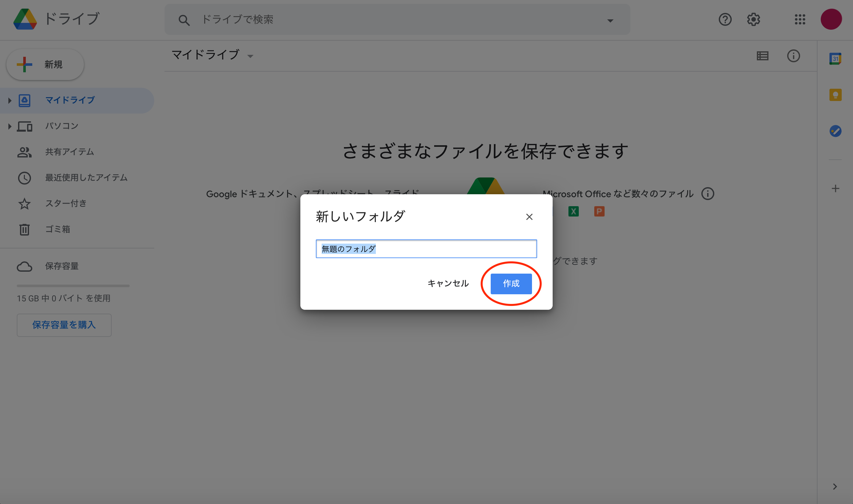This screenshot has height=504, width=853.
Task: Click 15 GB 中 0 バイト を使用 text
Action: point(64,298)
